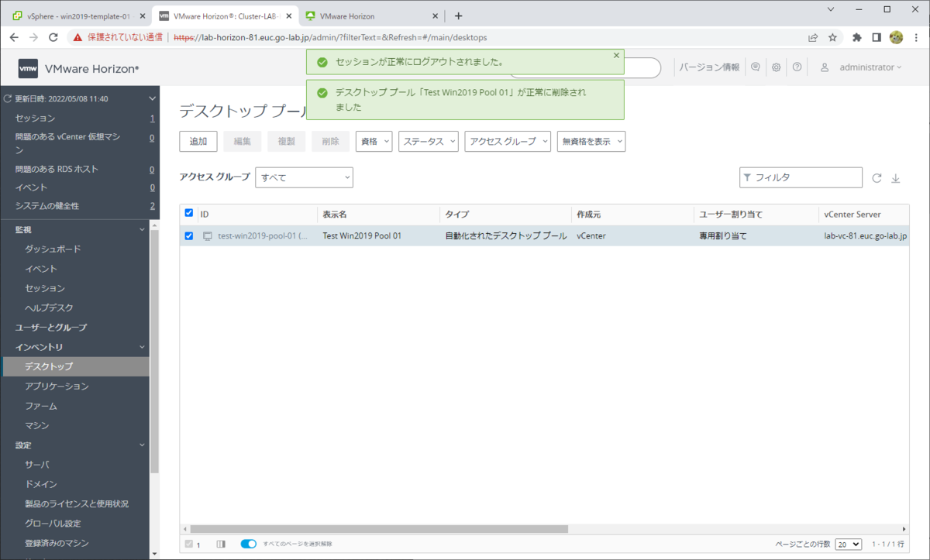Click the column chooser icon in grid footer
Viewport: 930px width, 560px height.
pos(221,544)
